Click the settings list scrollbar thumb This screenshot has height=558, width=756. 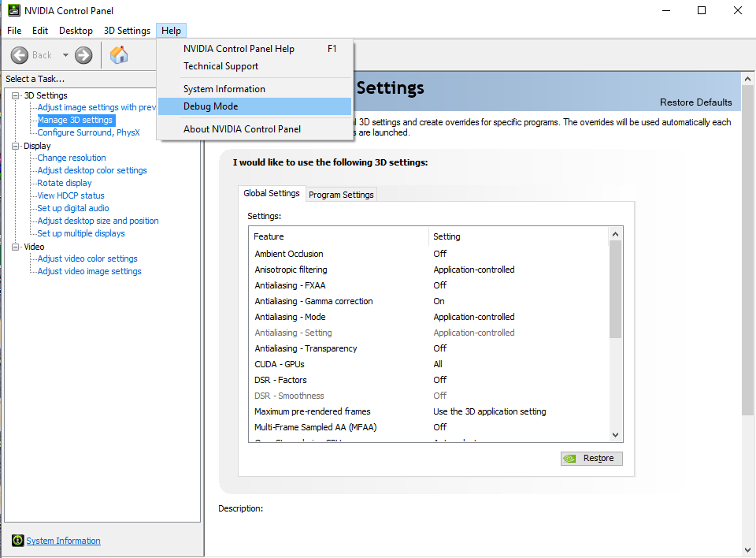(x=615, y=289)
